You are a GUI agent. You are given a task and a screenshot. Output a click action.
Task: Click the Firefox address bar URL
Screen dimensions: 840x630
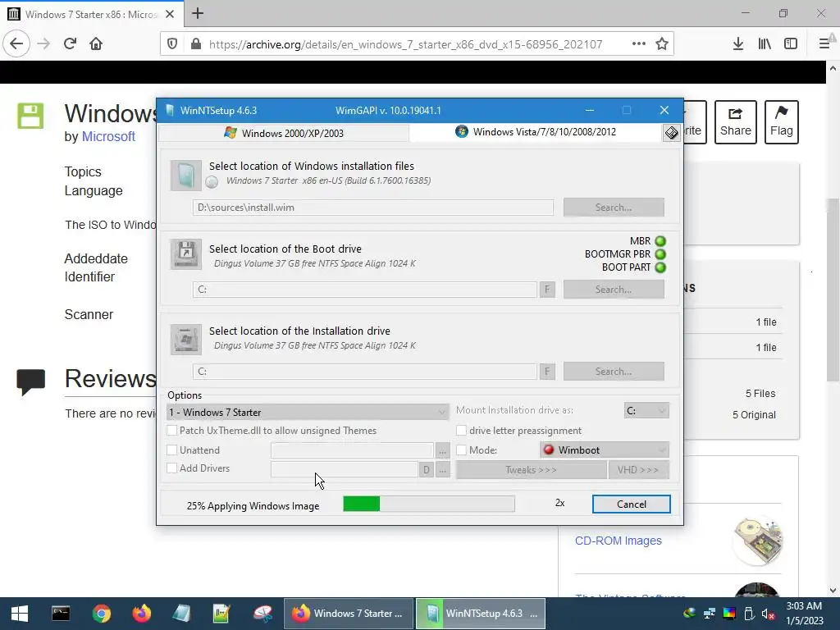[405, 44]
